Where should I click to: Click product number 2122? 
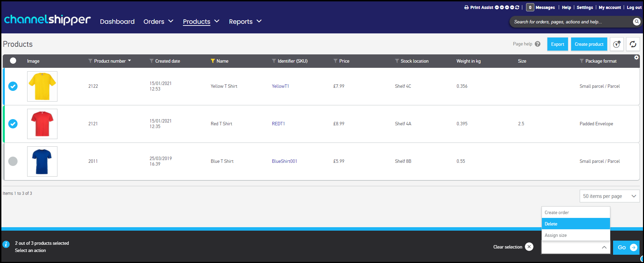[93, 86]
